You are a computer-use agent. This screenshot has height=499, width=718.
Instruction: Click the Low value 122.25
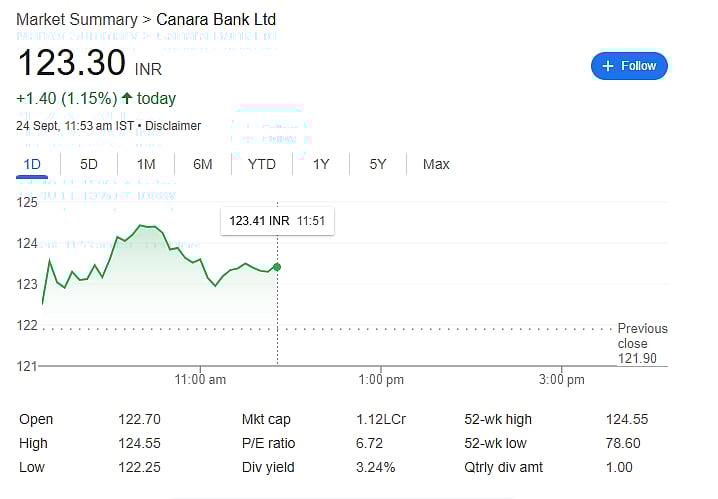click(140, 467)
